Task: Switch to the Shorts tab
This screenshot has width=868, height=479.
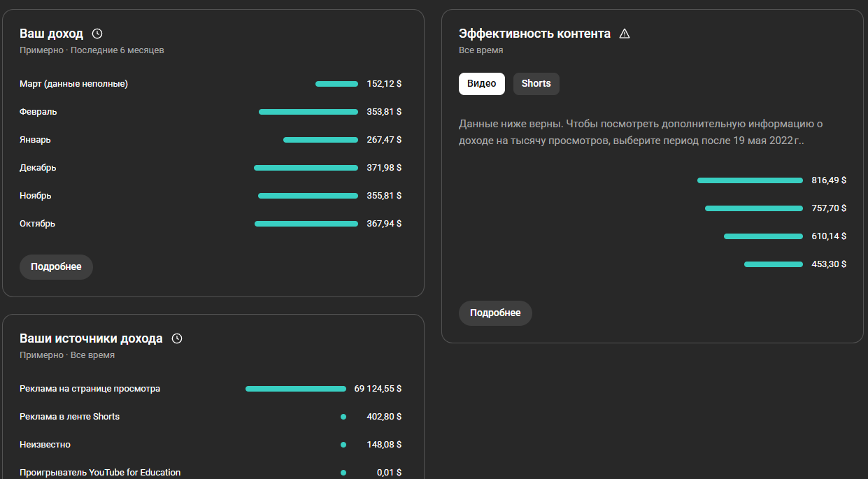Action: [x=536, y=84]
